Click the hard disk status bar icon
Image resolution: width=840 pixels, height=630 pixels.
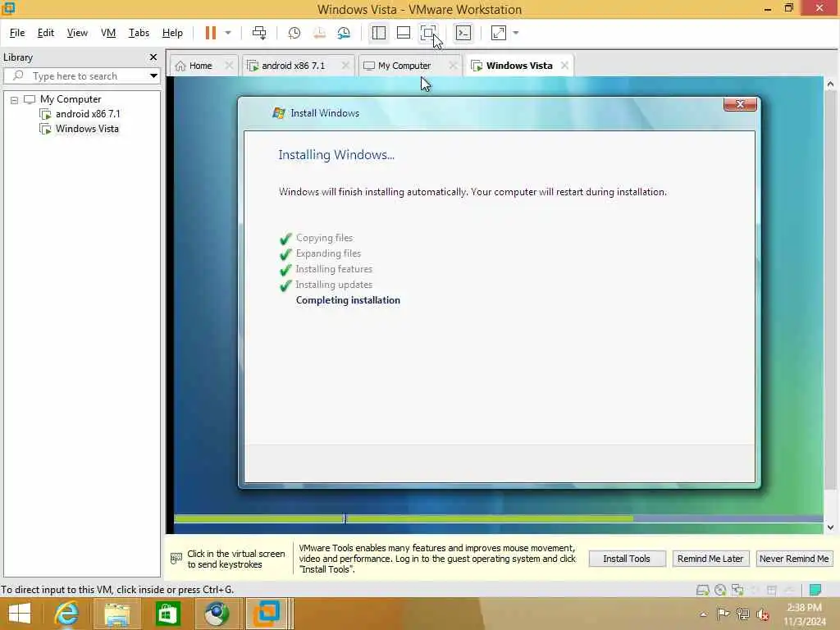coord(703,590)
